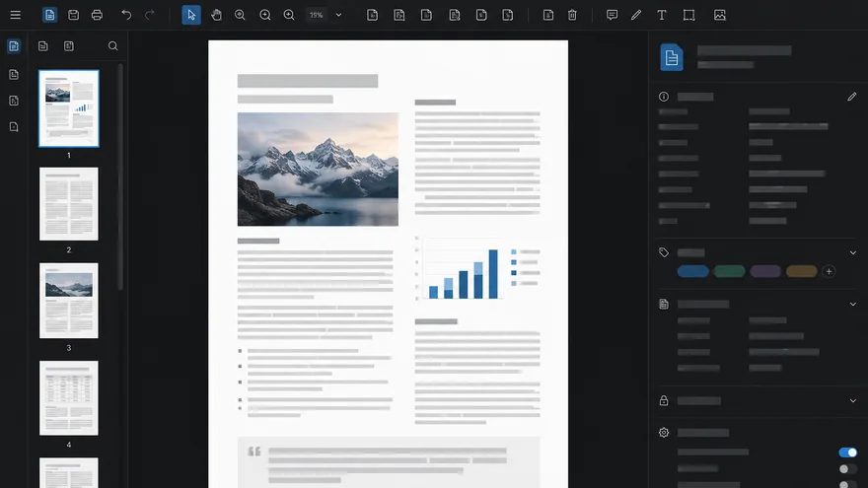Redo the last undone action
Screen dimensions: 868x488
150,15
